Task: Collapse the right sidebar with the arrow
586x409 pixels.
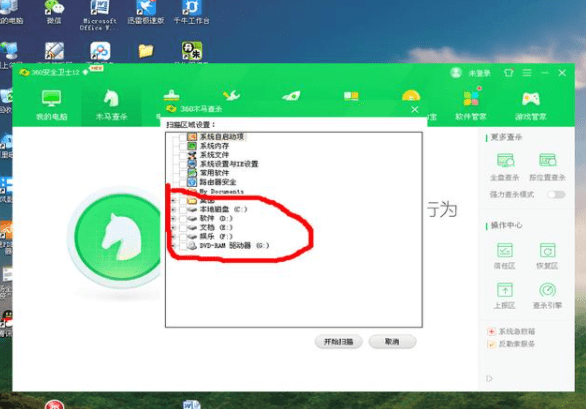Action: pos(489,379)
